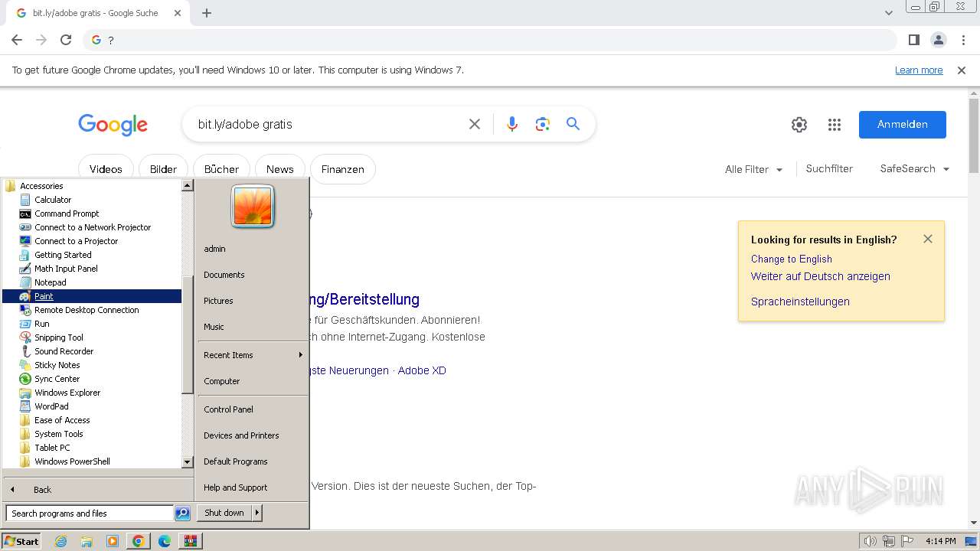The height and width of the screenshot is (551, 980).
Task: Select the Finanzen filter tab
Action: click(342, 169)
